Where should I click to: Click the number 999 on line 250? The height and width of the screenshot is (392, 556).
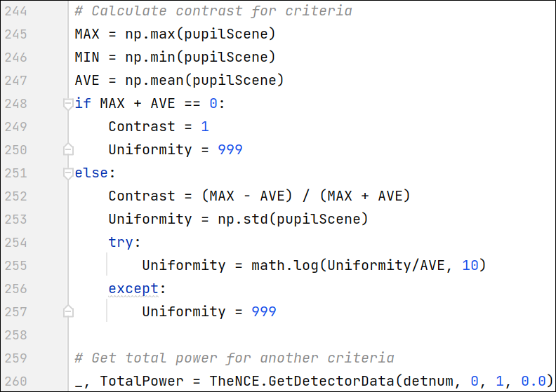click(230, 150)
